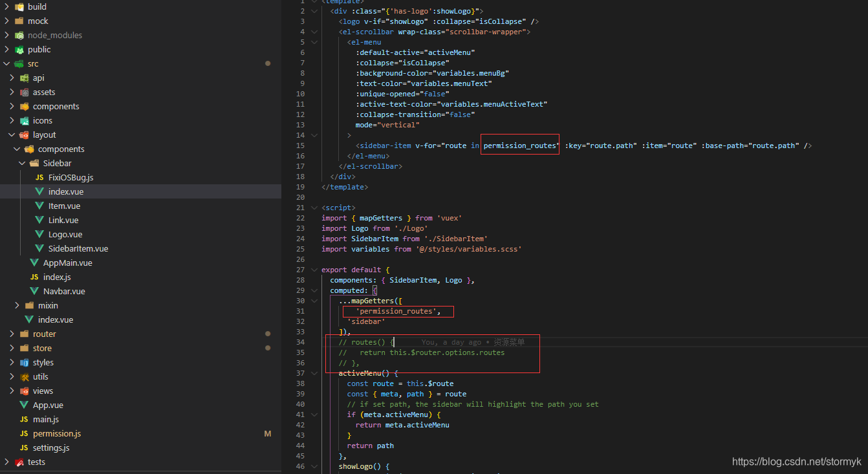Click the 'sidebar' string on line 32
The image size is (868, 474).
coord(366,321)
